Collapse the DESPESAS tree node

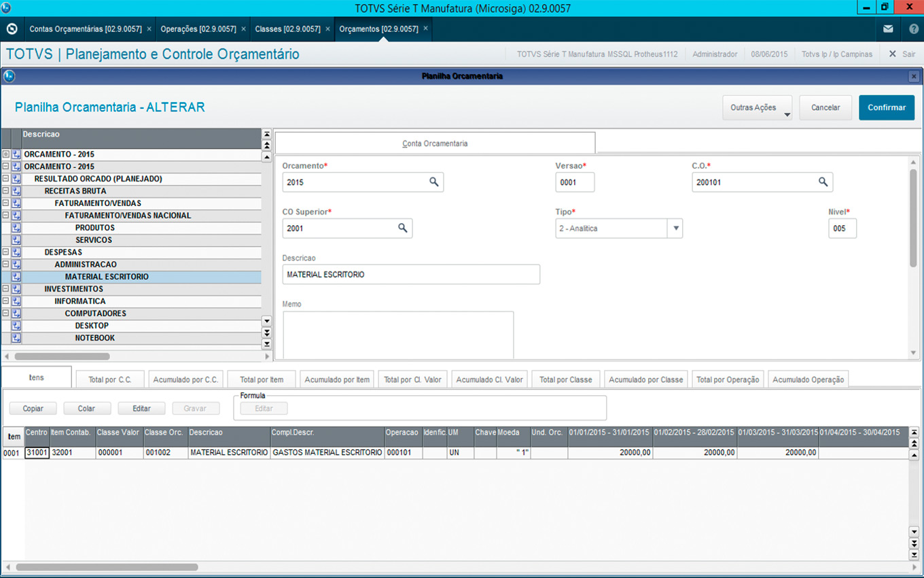[x=6, y=252]
